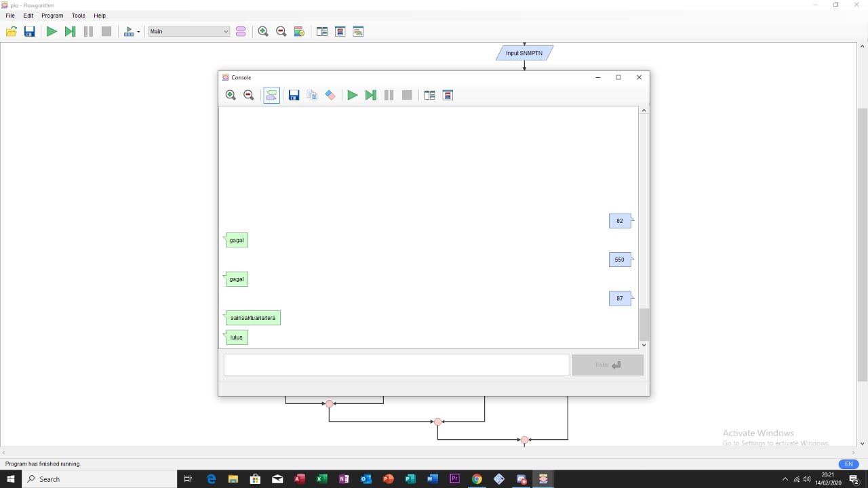Viewport: 868px width, 488px height.
Task: Click the console run play button
Action: pyautogui.click(x=353, y=96)
